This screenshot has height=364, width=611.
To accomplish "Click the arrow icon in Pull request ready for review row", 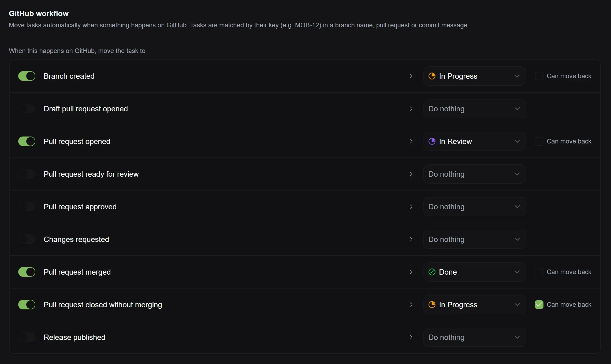I will click(411, 174).
